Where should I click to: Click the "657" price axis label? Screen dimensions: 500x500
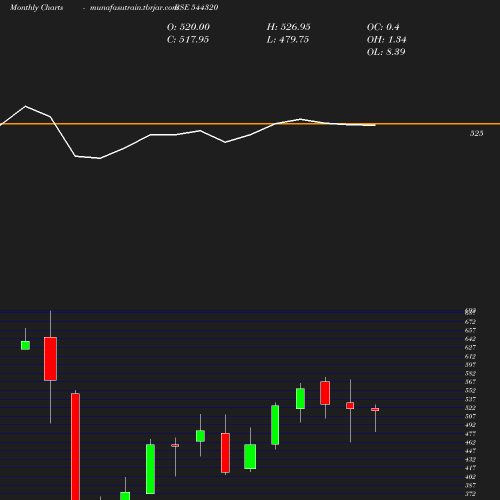coord(470,330)
